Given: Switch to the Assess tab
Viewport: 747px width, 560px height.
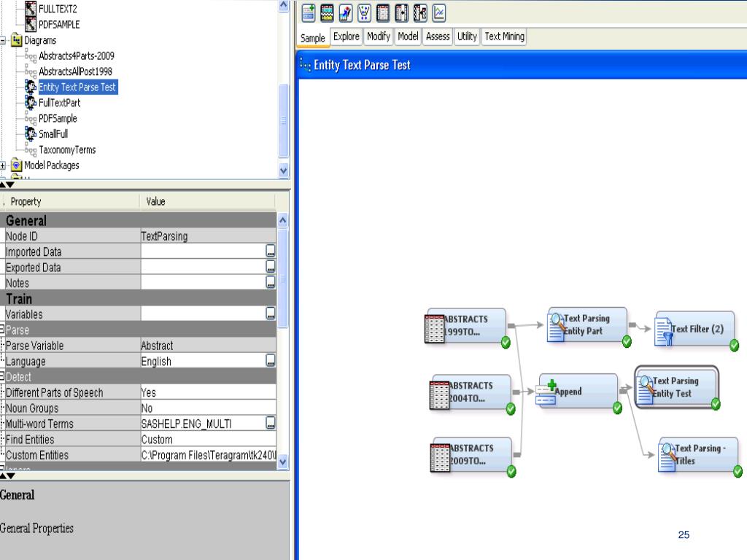Looking at the screenshot, I should point(438,36).
